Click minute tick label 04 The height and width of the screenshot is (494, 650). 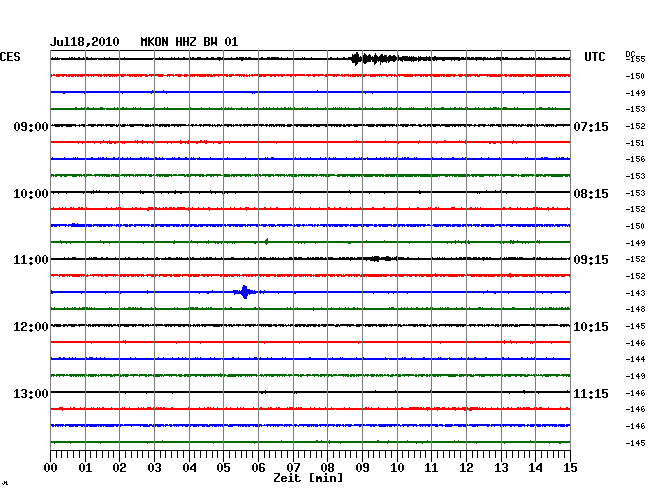coord(189,468)
